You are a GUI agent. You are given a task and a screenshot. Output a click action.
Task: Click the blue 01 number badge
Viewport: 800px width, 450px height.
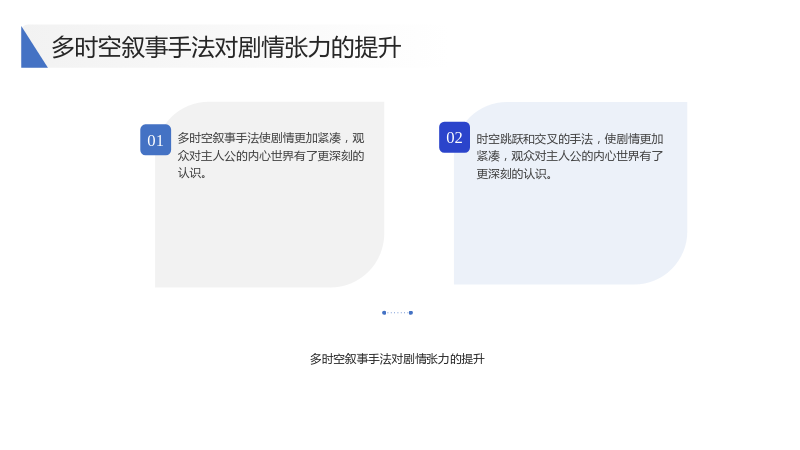[x=156, y=140]
